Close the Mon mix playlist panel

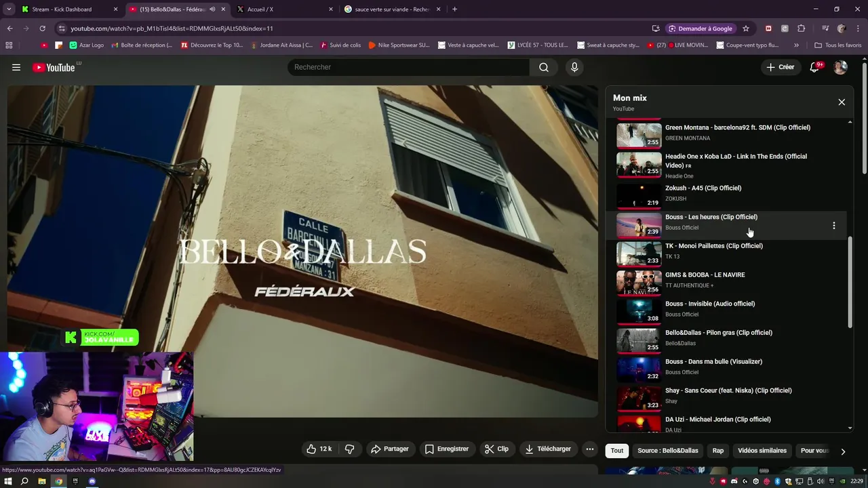pyautogui.click(x=842, y=102)
